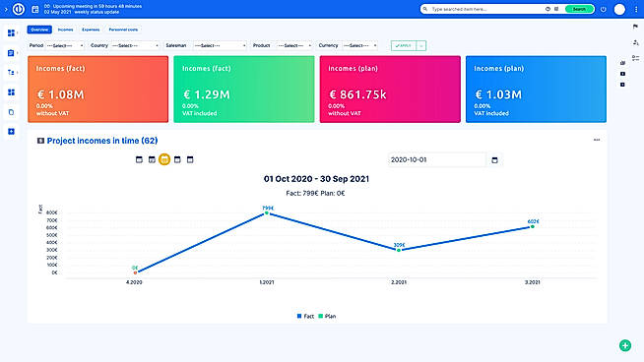This screenshot has width=644, height=362.
Task: Open the four-squares modules sidebar icon
Action: [11, 92]
